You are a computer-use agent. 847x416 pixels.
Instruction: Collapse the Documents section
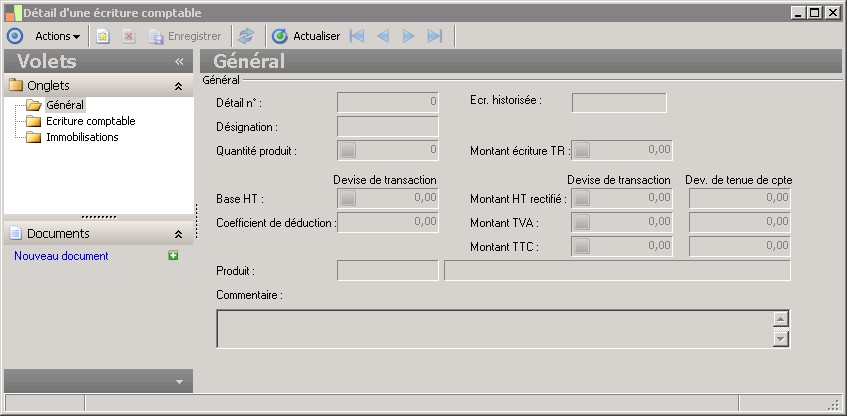pos(178,234)
